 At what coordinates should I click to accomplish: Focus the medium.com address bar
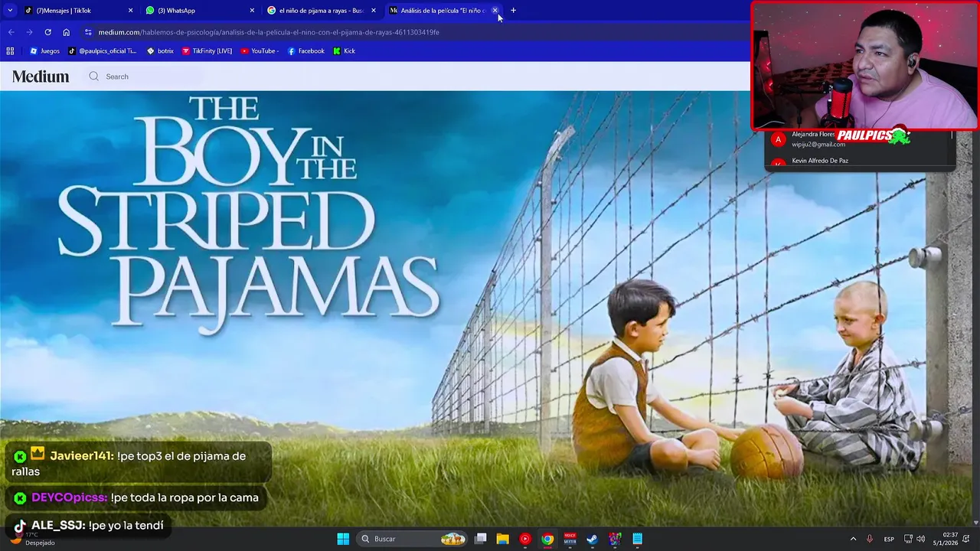pyautogui.click(x=413, y=32)
